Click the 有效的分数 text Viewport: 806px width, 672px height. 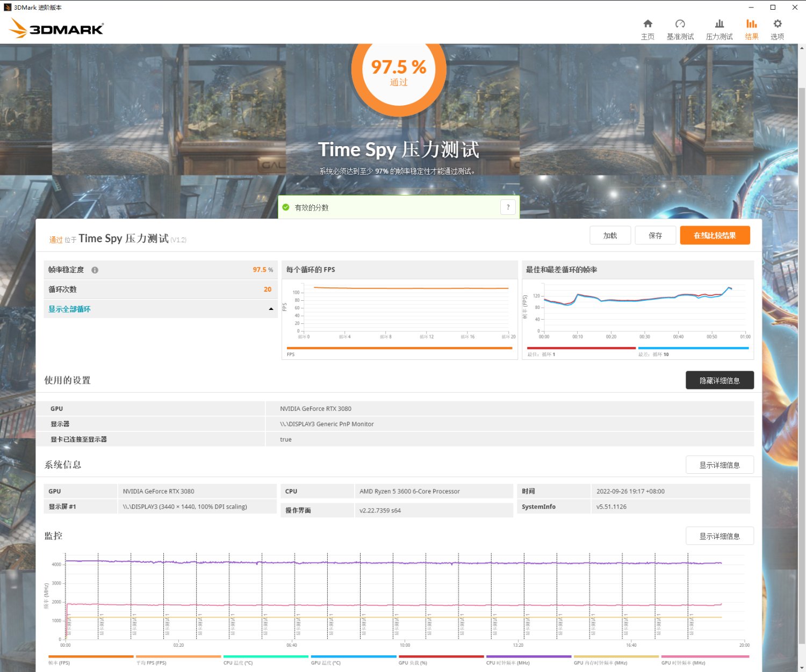tap(312, 207)
